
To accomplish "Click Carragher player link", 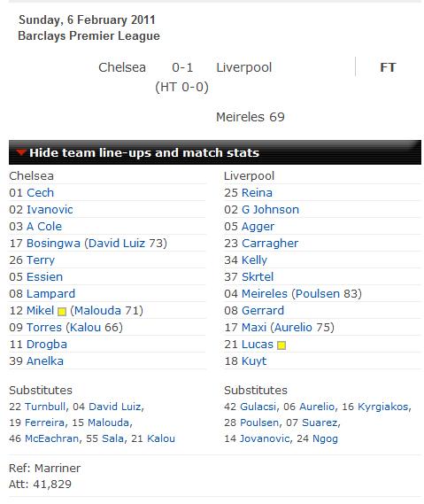I will click(270, 244).
